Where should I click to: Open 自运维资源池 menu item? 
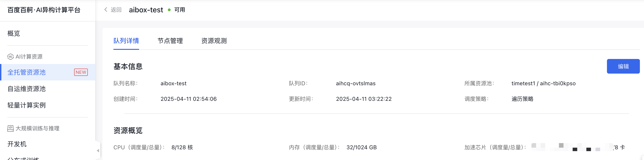point(27,89)
